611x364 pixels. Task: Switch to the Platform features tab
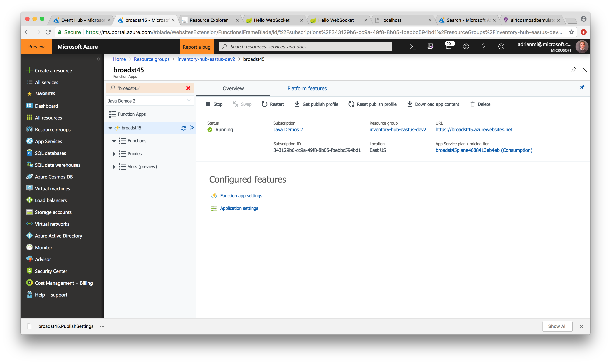[x=307, y=89]
